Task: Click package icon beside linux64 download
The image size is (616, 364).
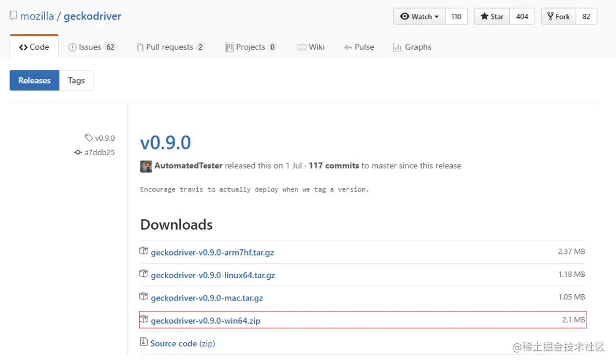Action: [x=144, y=273]
